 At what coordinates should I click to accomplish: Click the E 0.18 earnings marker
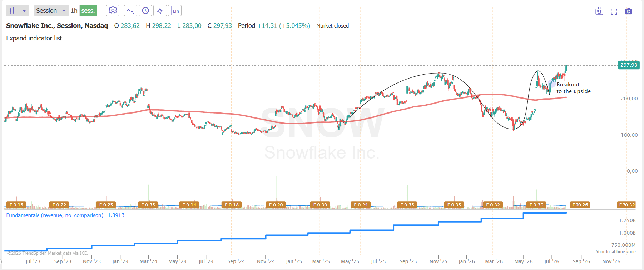(232, 205)
